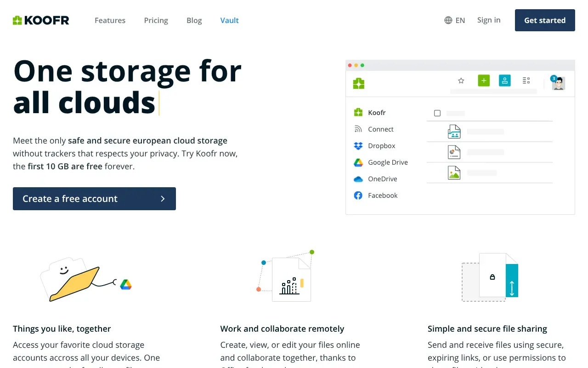Click the Facebook icon in the sidebar

click(x=358, y=195)
